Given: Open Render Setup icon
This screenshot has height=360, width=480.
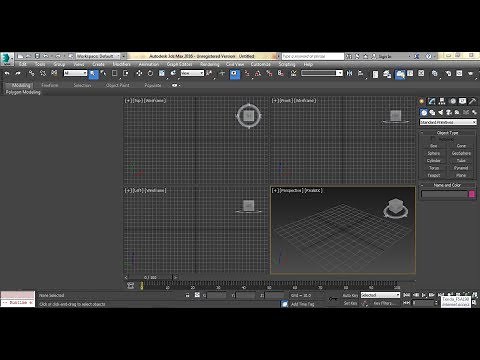Looking at the screenshot, I should click(x=448, y=73).
